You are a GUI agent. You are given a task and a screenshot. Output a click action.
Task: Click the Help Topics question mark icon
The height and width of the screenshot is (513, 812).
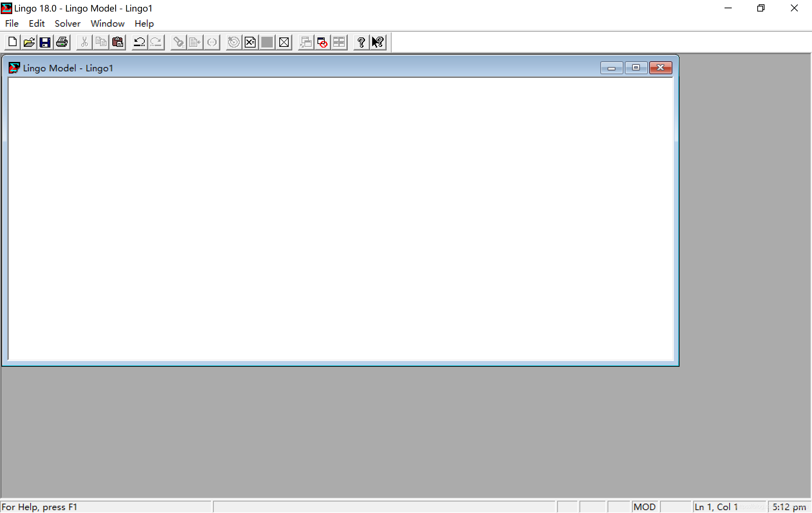click(x=361, y=43)
